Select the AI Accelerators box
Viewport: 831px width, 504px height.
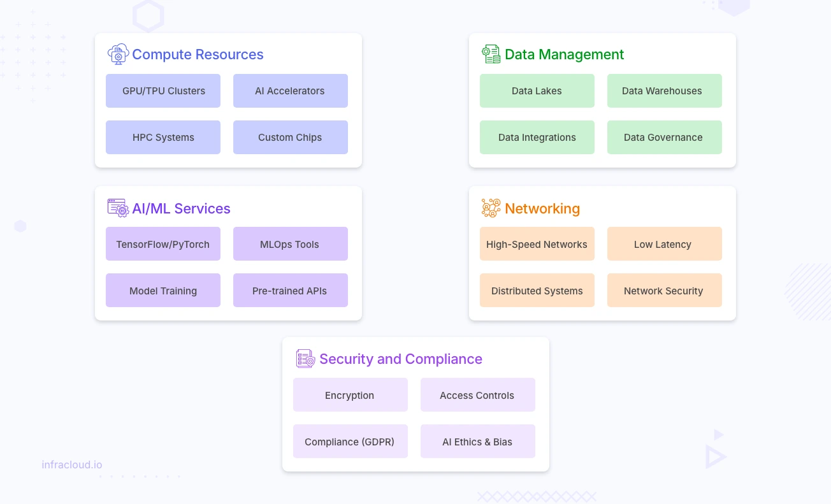click(x=291, y=91)
